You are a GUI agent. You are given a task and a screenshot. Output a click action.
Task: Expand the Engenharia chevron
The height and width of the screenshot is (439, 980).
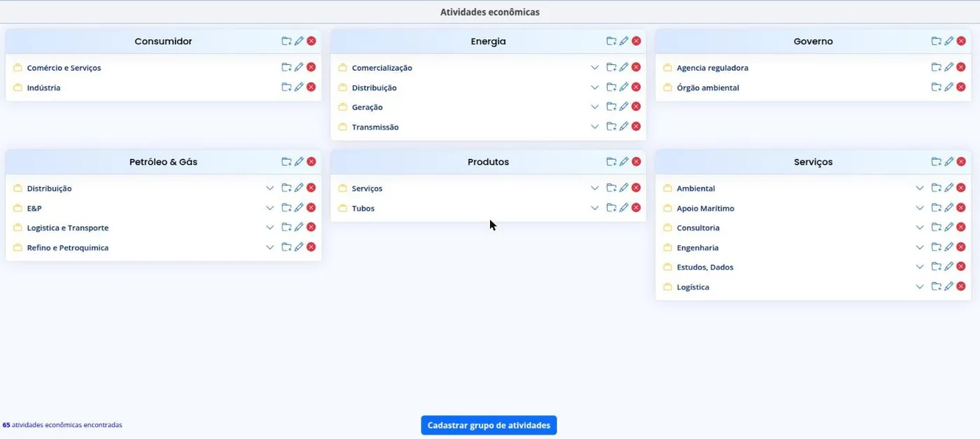pyautogui.click(x=920, y=247)
